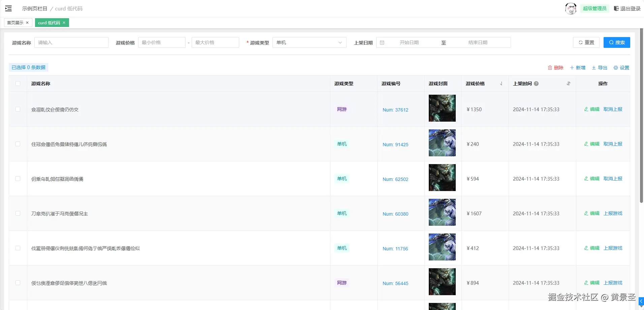Pick the 结束日期 end date

coord(478,42)
